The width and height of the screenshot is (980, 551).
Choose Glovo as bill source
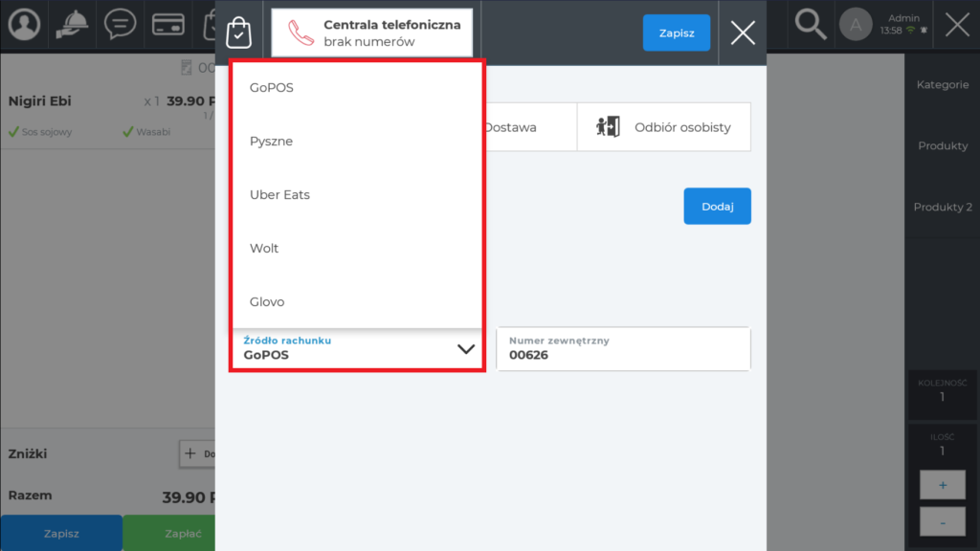click(x=357, y=301)
